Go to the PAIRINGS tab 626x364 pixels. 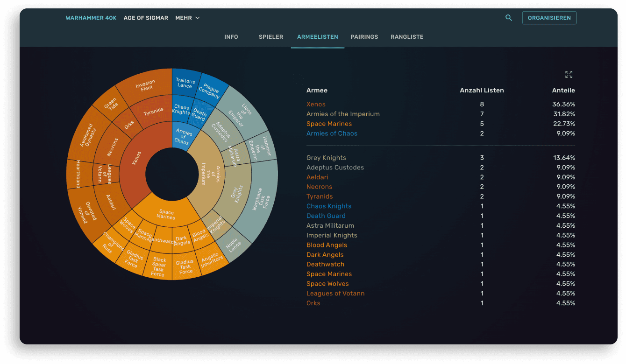(x=364, y=37)
